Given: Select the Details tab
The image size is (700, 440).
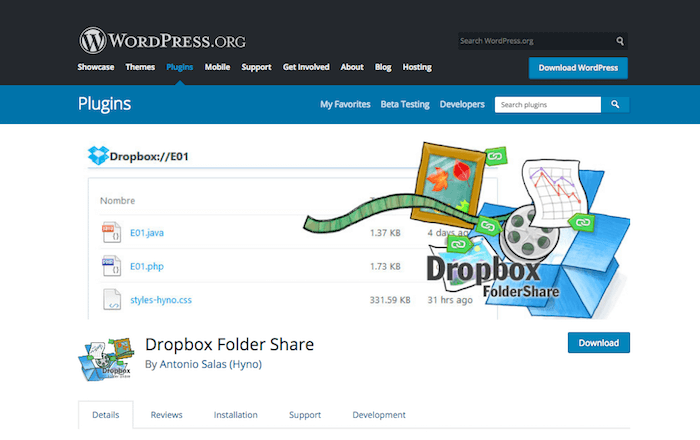Looking at the screenshot, I should (x=106, y=415).
